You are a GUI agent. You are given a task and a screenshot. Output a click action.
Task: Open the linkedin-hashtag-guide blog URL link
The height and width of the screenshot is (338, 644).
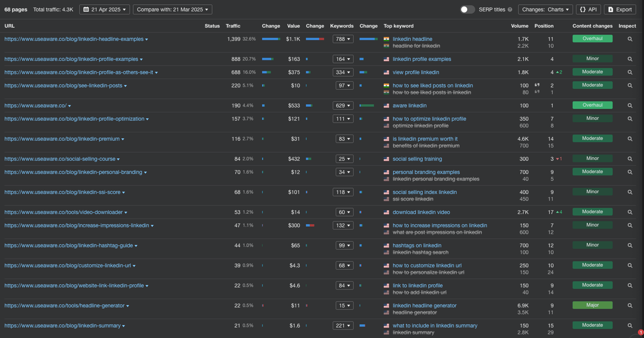point(69,245)
